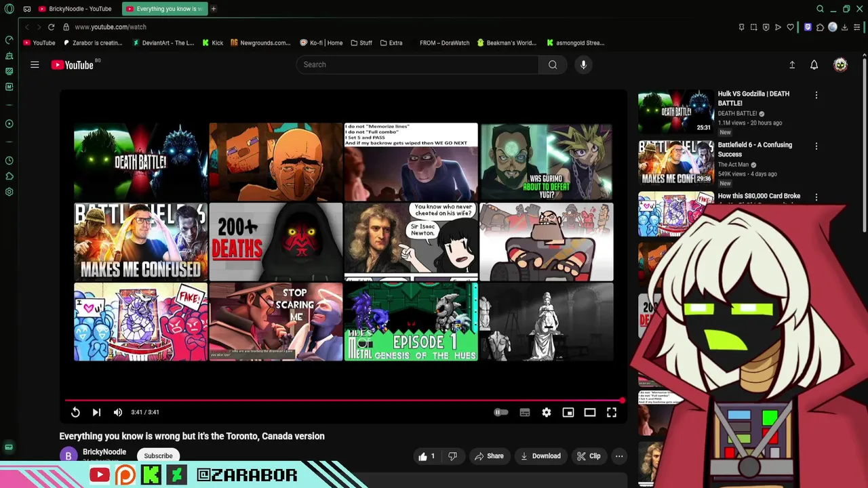Create a Clip from video
The image size is (868, 488).
point(589,456)
